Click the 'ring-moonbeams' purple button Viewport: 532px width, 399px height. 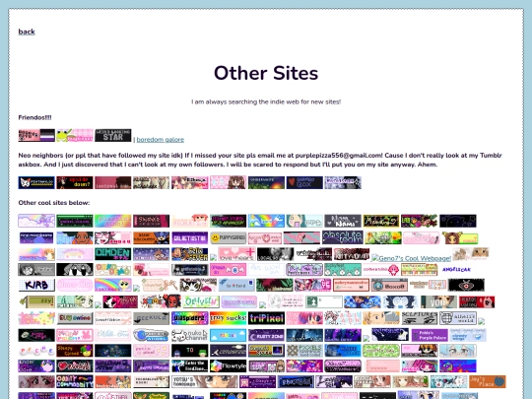point(36,237)
